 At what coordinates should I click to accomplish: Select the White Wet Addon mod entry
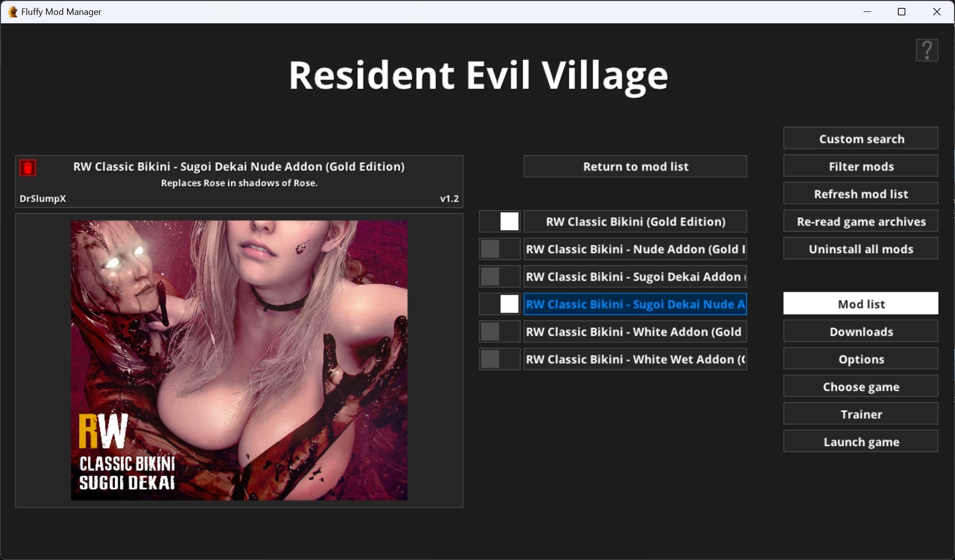coord(635,359)
